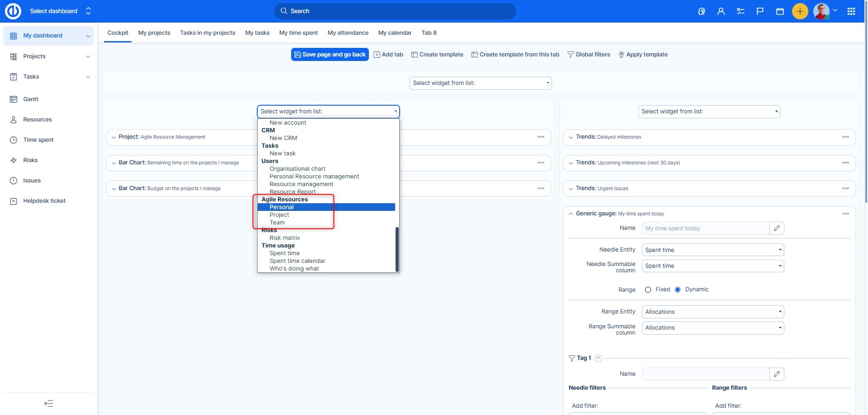868x415 pixels.
Task: Click Save page and go back button
Action: pos(330,55)
